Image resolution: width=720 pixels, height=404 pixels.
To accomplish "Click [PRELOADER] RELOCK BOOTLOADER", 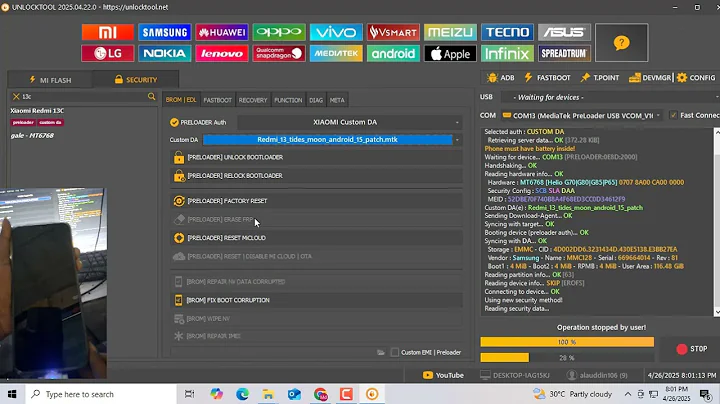I will pos(316,176).
